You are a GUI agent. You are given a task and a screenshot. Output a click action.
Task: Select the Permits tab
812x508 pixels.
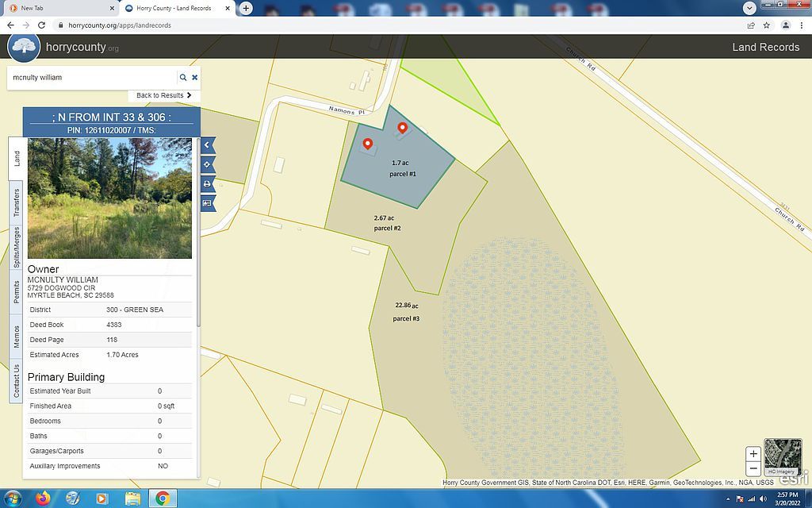[16, 291]
